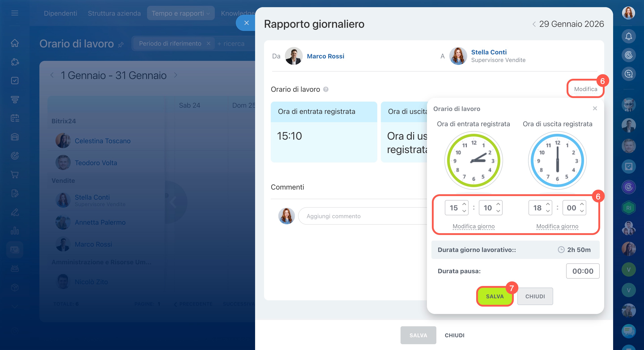Open the shopping cart sidebar icon
This screenshot has width=644, height=350.
pyautogui.click(x=15, y=175)
